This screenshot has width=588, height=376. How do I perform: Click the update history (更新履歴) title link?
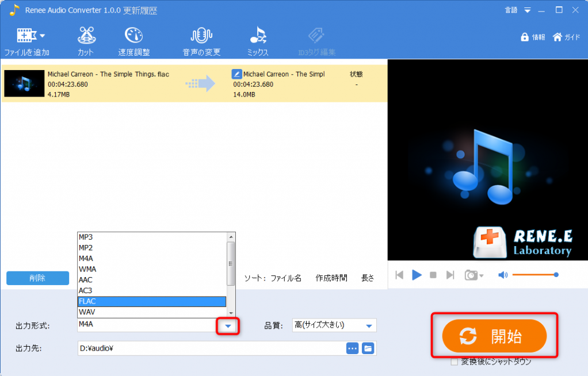pyautogui.click(x=140, y=10)
